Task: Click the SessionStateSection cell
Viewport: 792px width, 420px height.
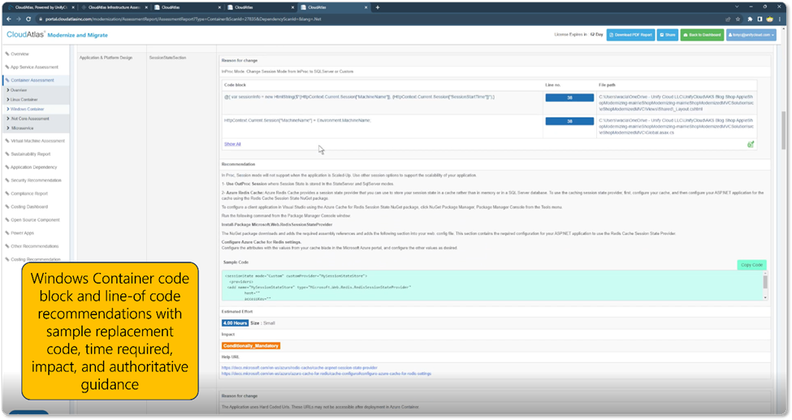Action: [168, 58]
